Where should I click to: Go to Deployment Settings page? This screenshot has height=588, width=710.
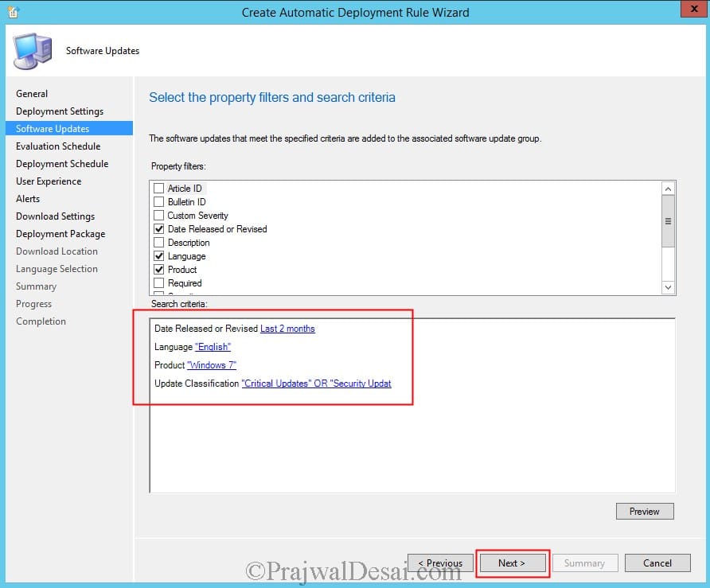[60, 111]
